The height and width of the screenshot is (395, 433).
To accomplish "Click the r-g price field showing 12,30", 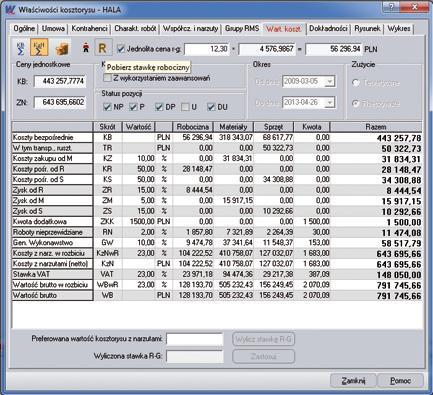I will tap(207, 49).
